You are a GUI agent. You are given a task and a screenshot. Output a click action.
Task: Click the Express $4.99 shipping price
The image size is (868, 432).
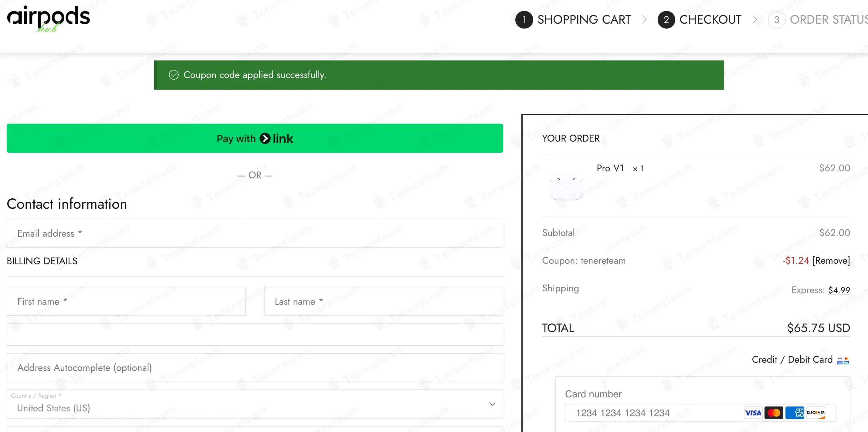[x=839, y=290]
